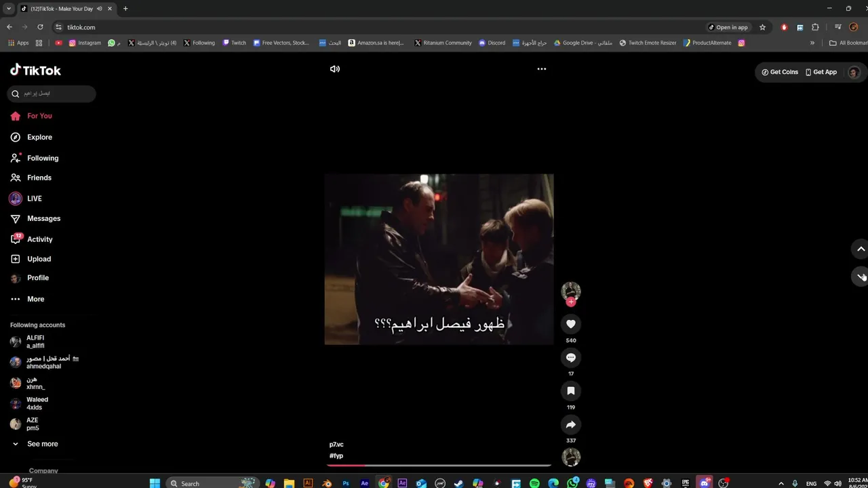Open the spinning sound disc thumbnail
This screenshot has width=868, height=488.
571,457
